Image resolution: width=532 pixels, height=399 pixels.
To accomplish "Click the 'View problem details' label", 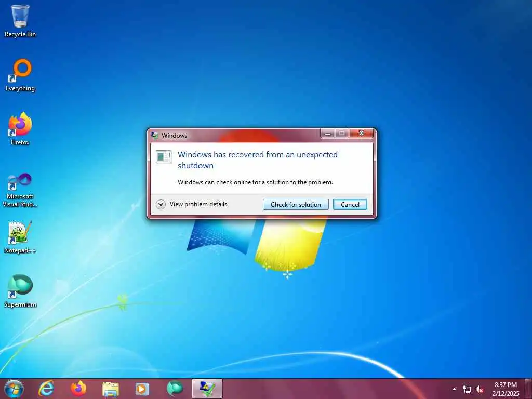I will click(x=198, y=204).
